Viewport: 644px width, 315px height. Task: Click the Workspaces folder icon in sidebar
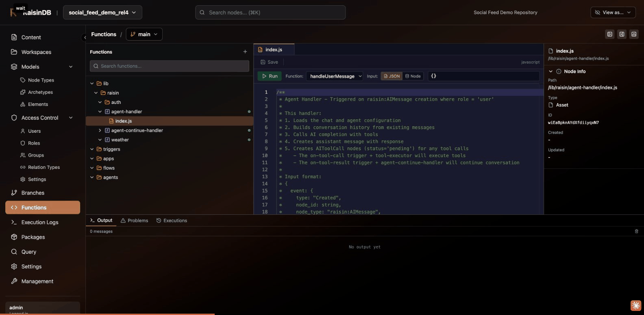14,52
